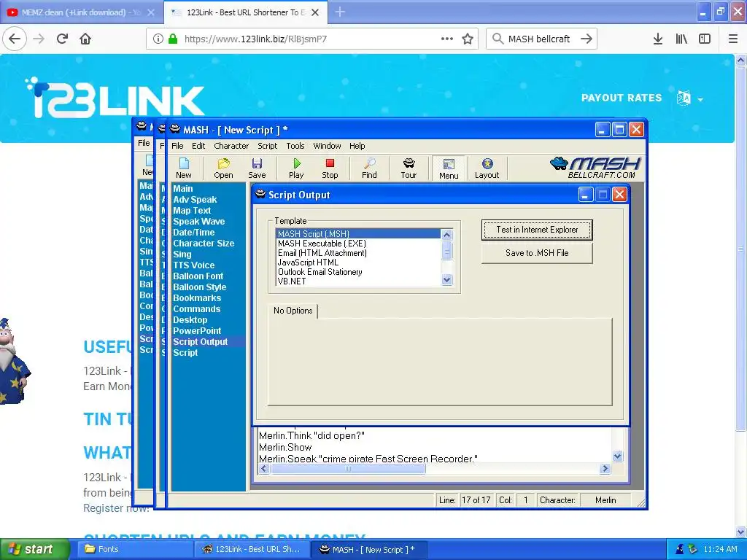Select Speak Wave in sidebar

pos(198,222)
